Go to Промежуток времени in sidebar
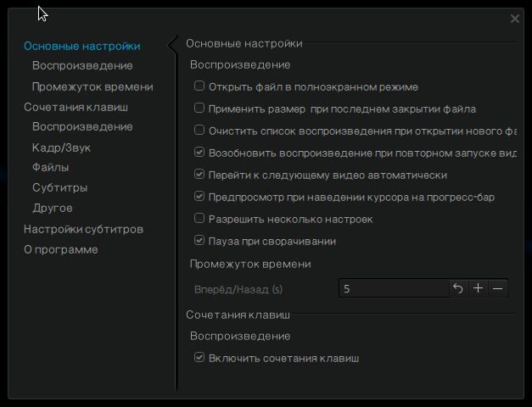The width and height of the screenshot is (532, 407). tap(92, 86)
